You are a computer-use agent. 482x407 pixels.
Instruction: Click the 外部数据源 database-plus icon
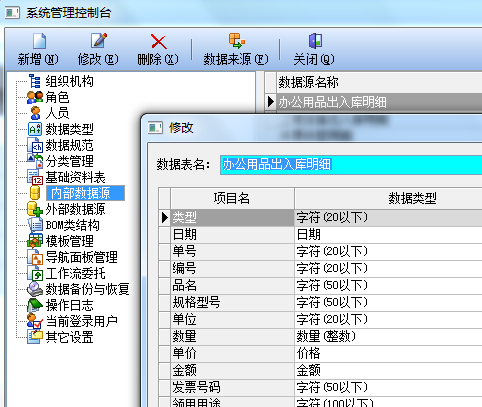pos(35,209)
